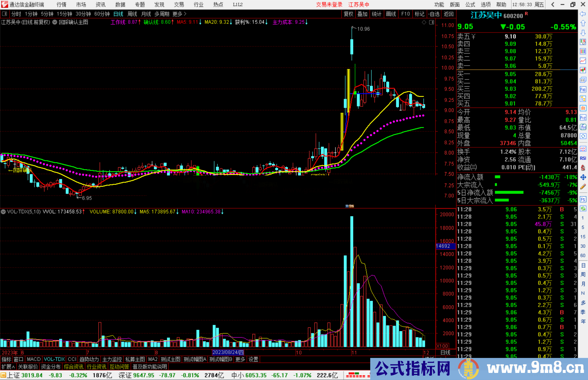Expand the 更多 period dropdown
Viewport: 588px width, 380px height.
179,14
